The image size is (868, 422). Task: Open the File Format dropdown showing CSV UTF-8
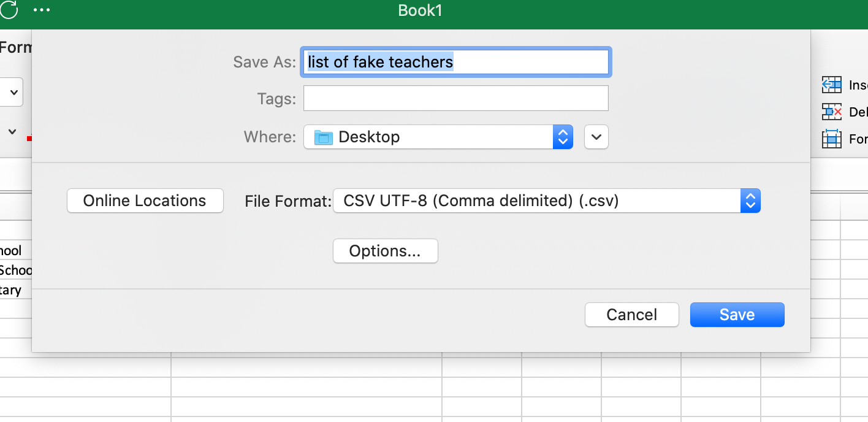pyautogui.click(x=546, y=201)
